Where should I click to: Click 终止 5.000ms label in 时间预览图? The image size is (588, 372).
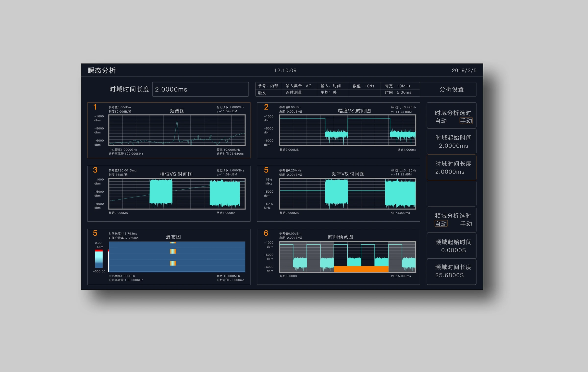point(401,276)
